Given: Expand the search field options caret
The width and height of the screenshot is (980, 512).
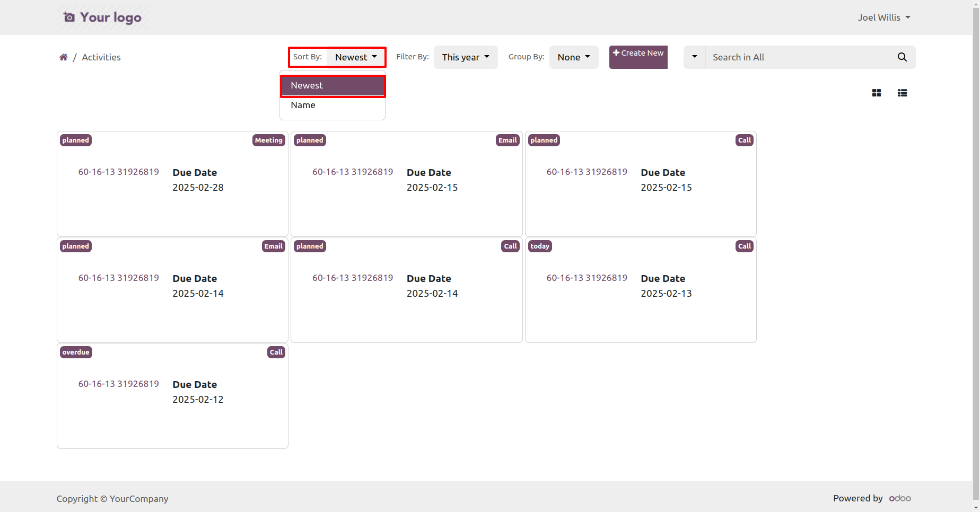Looking at the screenshot, I should (x=694, y=57).
